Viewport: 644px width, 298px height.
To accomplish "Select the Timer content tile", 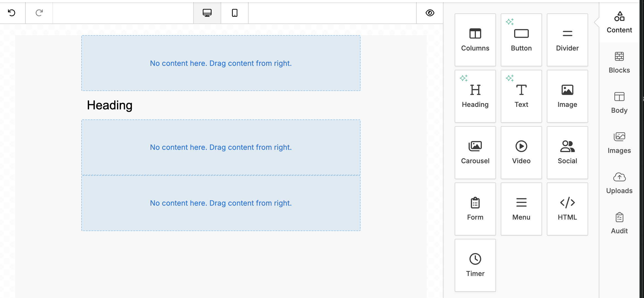I will [475, 265].
